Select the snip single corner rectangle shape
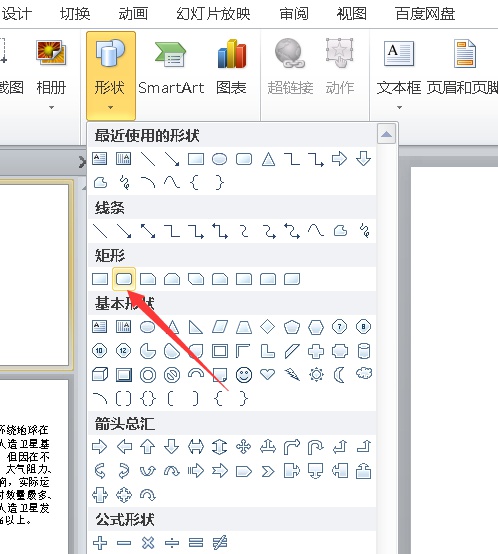Viewport: 498px width, 554px height. coord(148,279)
